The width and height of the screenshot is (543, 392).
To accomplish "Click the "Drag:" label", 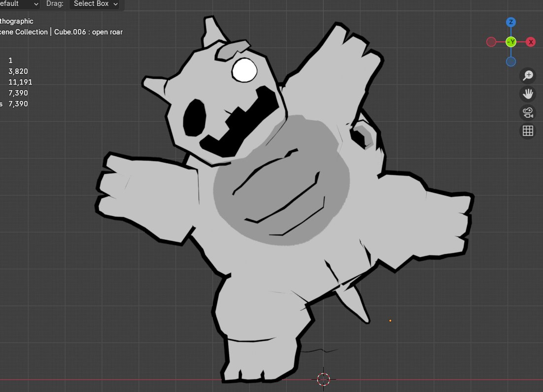I will pos(55,4).
